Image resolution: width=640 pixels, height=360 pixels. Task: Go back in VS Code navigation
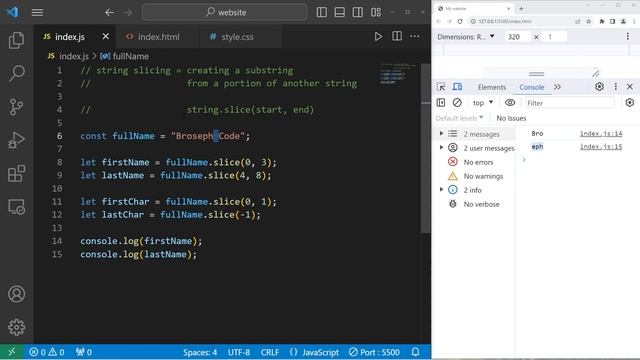point(109,13)
